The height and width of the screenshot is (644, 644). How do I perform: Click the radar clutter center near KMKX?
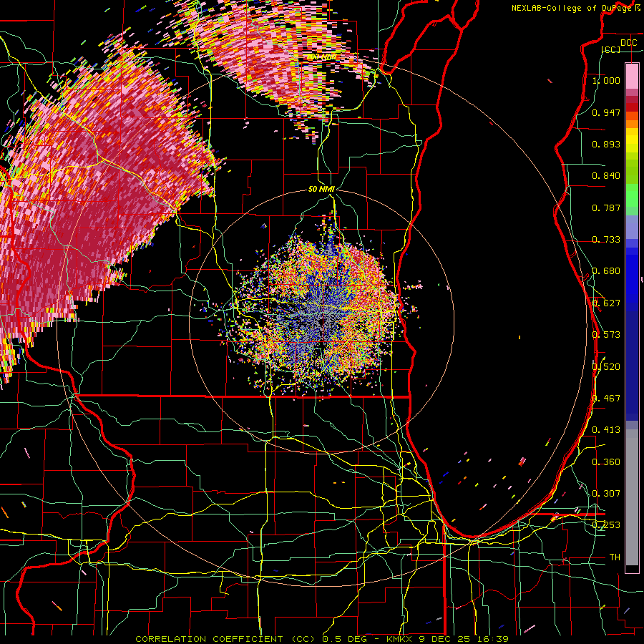(x=323, y=318)
